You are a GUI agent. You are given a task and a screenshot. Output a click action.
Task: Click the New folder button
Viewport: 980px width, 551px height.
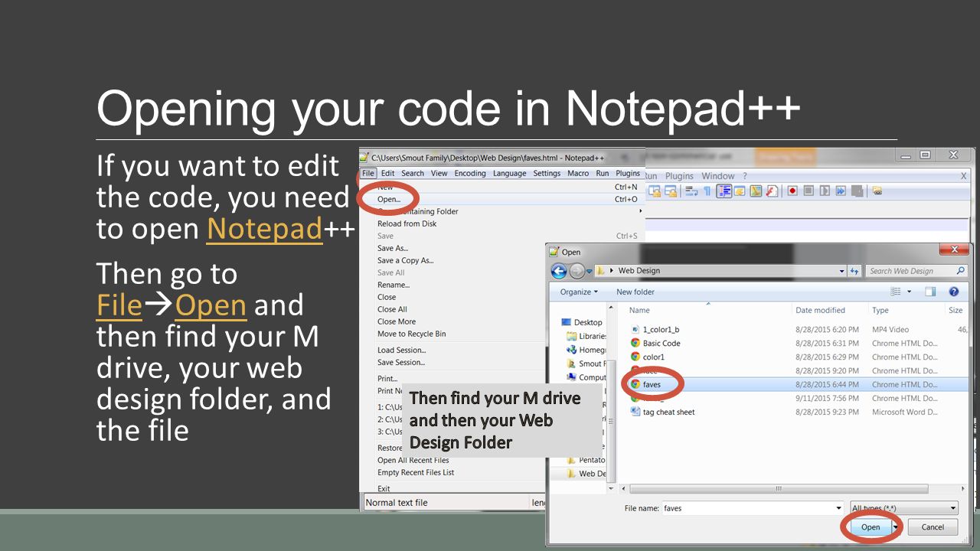point(635,292)
